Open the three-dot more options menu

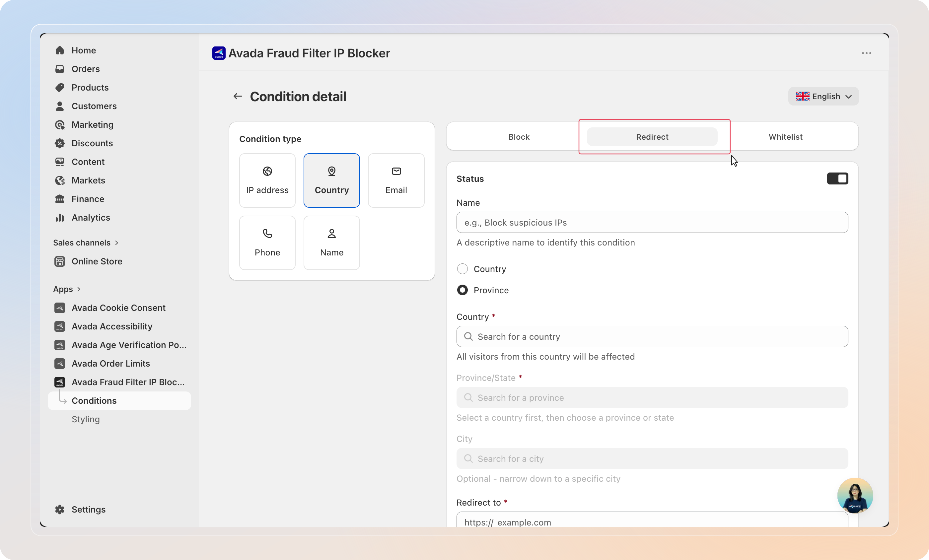(x=866, y=53)
